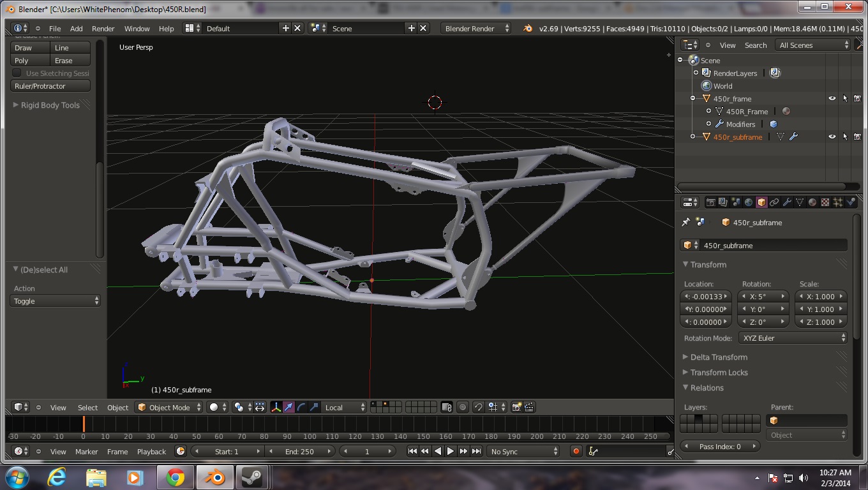The image size is (868, 490).
Task: Toggle automatic keyframe record button
Action: [576, 451]
